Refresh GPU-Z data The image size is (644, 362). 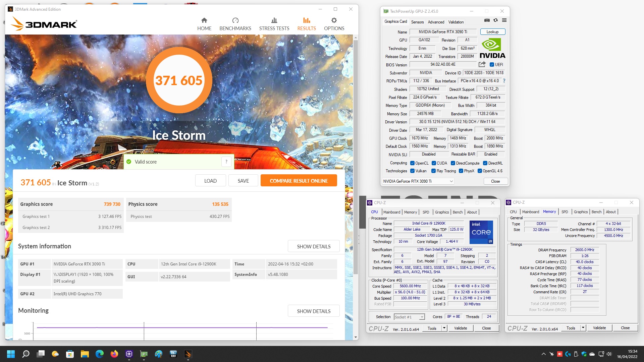point(495,20)
